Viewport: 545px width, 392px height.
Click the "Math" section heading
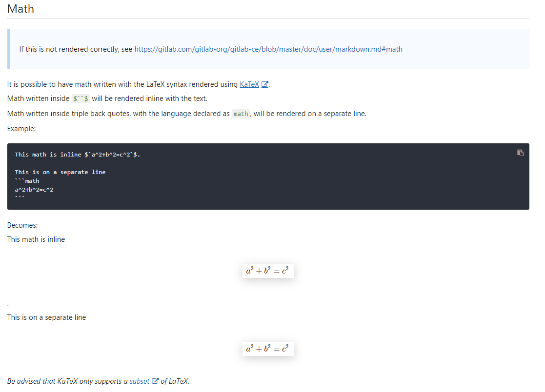[x=21, y=9]
